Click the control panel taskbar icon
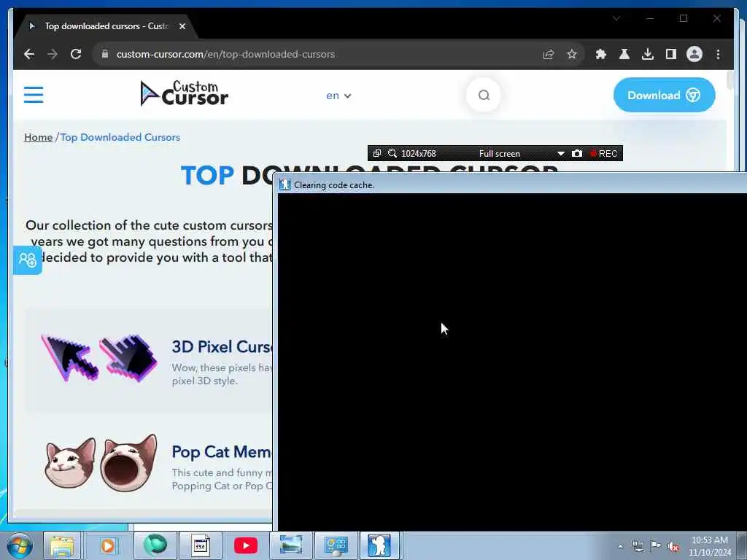 (x=336, y=545)
